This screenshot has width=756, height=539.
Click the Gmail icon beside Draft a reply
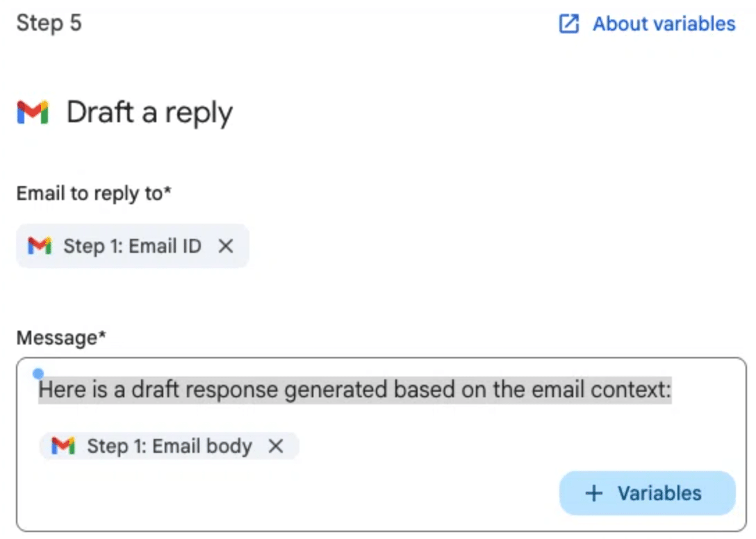33,113
